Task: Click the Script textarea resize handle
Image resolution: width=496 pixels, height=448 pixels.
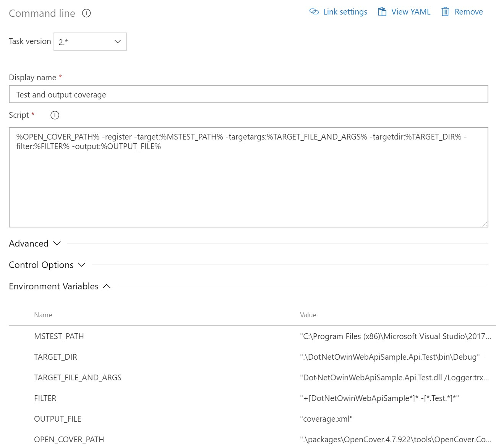Action: click(485, 224)
